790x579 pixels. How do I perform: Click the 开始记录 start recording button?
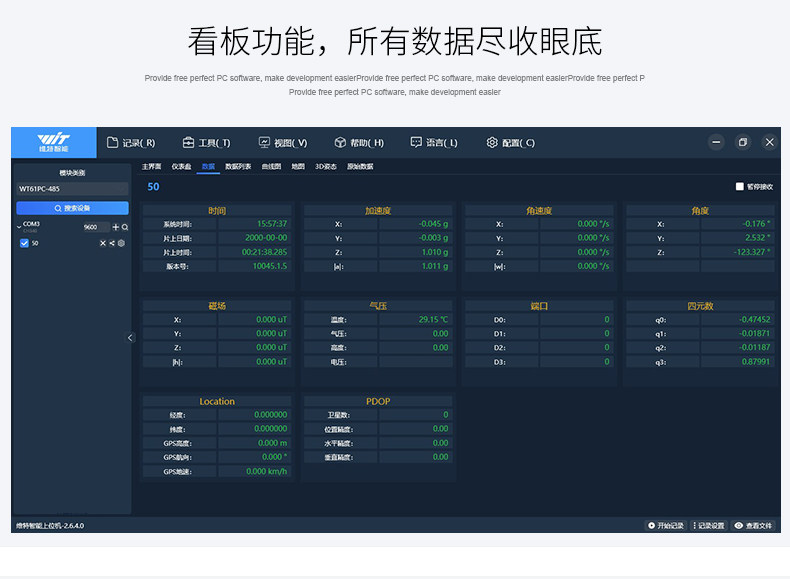pos(666,526)
